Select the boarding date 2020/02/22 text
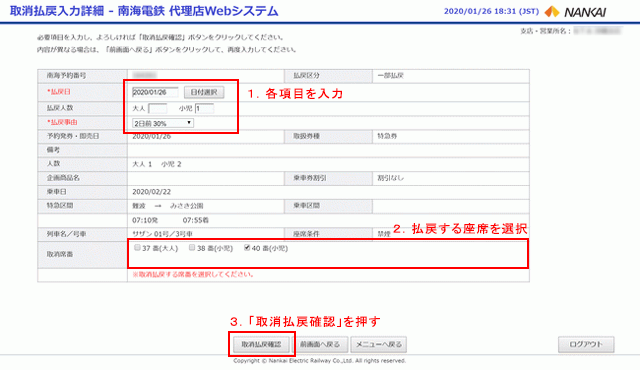Image resolution: width=640 pixels, height=370 pixels. tap(151, 192)
